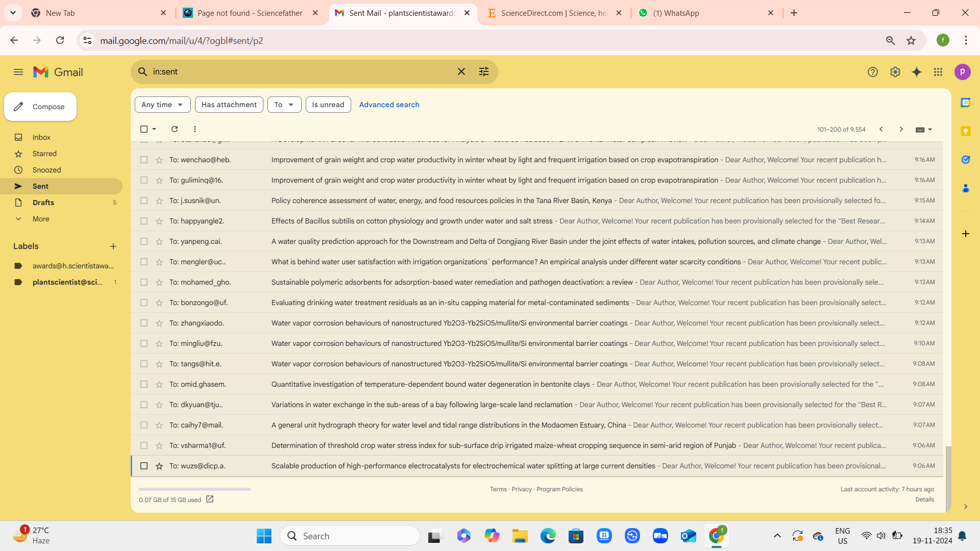Go to the Drafts folder
The image size is (980, 551).
tap(43, 203)
